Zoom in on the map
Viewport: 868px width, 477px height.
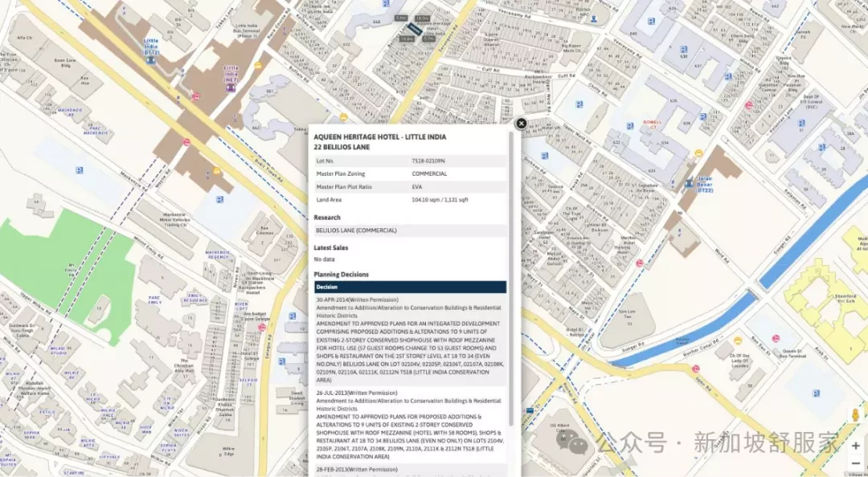tap(856, 446)
